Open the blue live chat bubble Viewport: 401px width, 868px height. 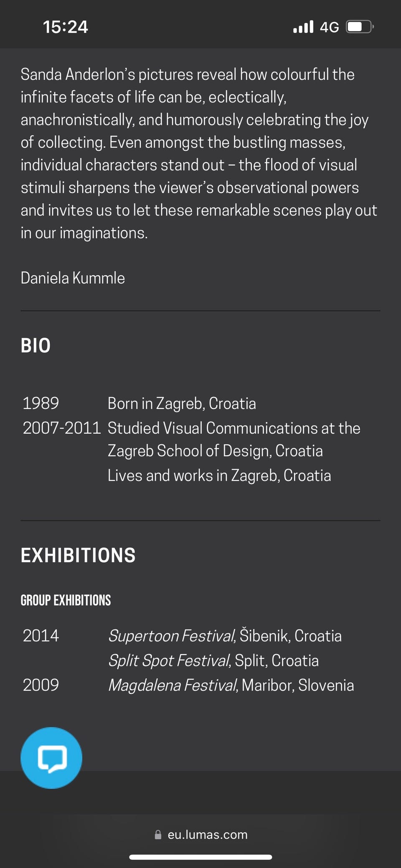tap(51, 758)
